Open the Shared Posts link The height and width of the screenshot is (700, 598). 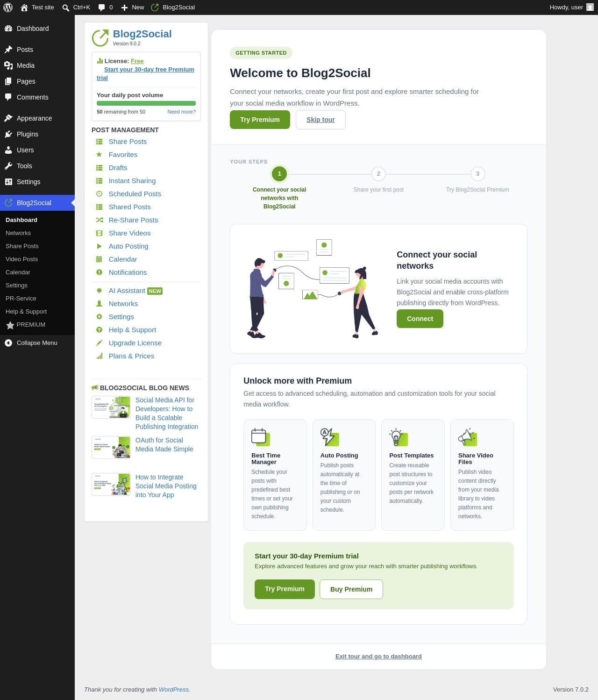129,207
